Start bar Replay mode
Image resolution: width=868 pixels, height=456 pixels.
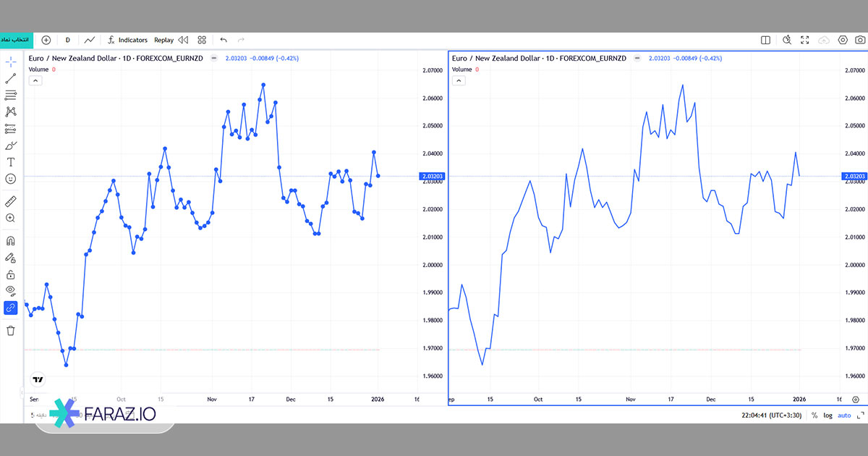tap(163, 41)
